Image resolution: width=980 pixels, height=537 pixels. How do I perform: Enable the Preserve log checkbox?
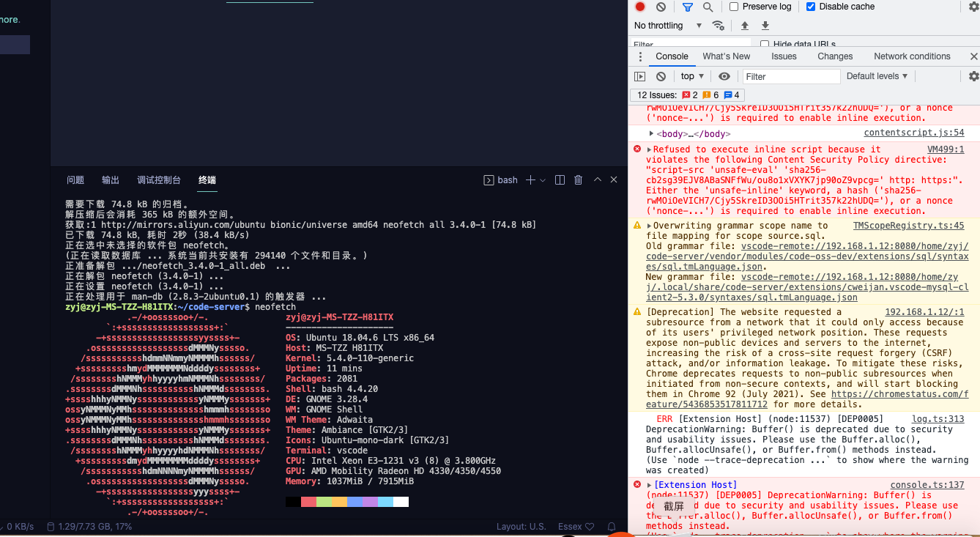tap(733, 7)
